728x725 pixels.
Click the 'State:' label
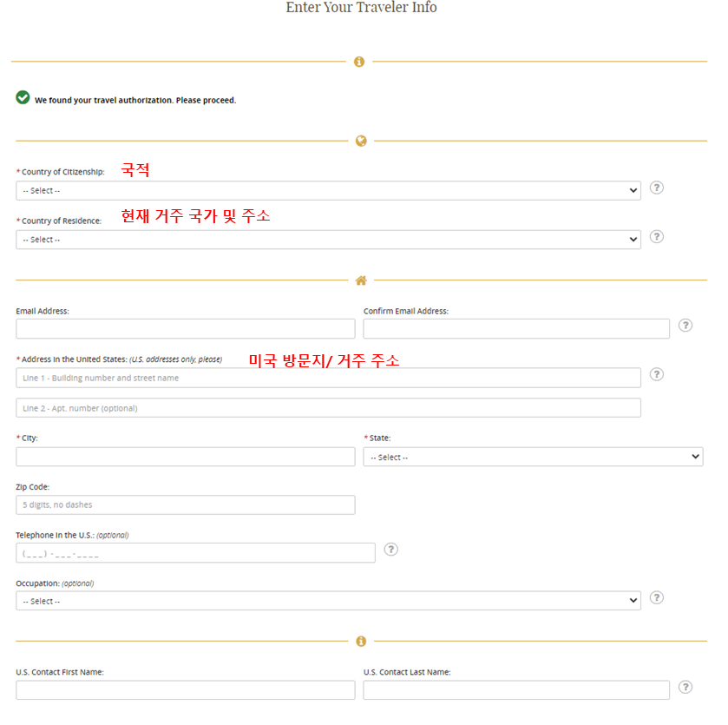(x=380, y=438)
